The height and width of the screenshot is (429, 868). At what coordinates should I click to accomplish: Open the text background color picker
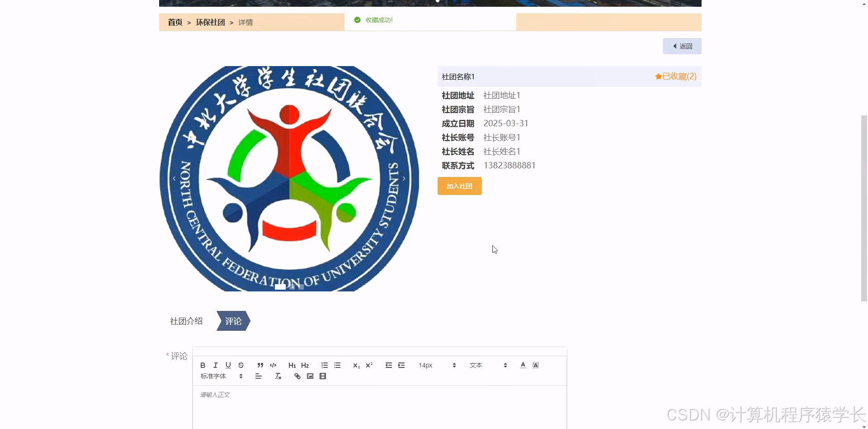click(536, 365)
